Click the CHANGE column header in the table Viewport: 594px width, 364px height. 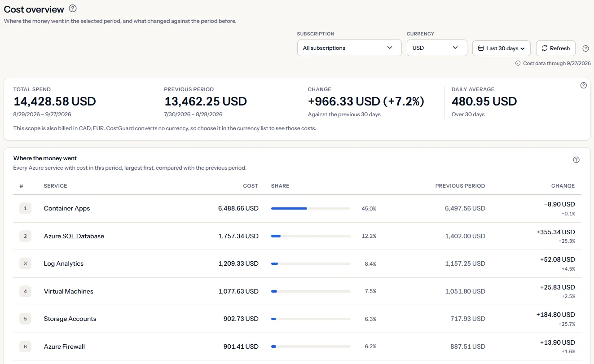[563, 186]
